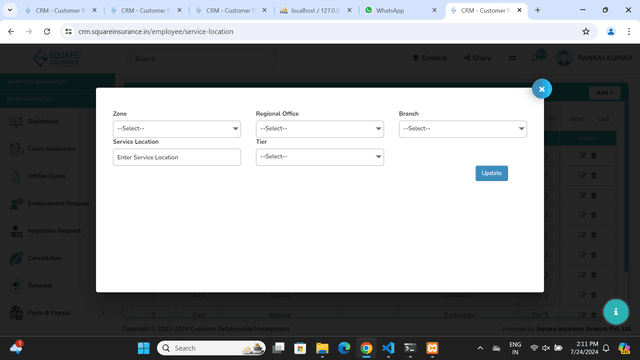Click the Update button

pyautogui.click(x=491, y=173)
